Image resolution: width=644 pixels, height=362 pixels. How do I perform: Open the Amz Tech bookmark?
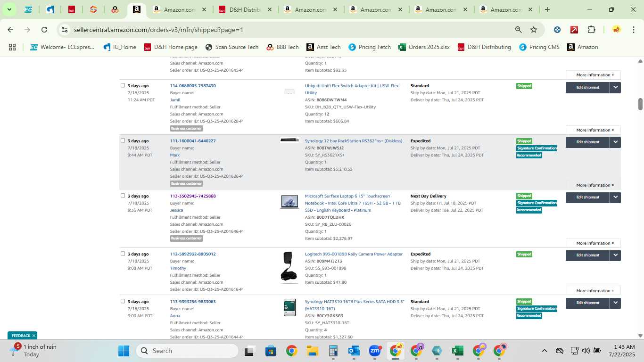[x=323, y=47]
